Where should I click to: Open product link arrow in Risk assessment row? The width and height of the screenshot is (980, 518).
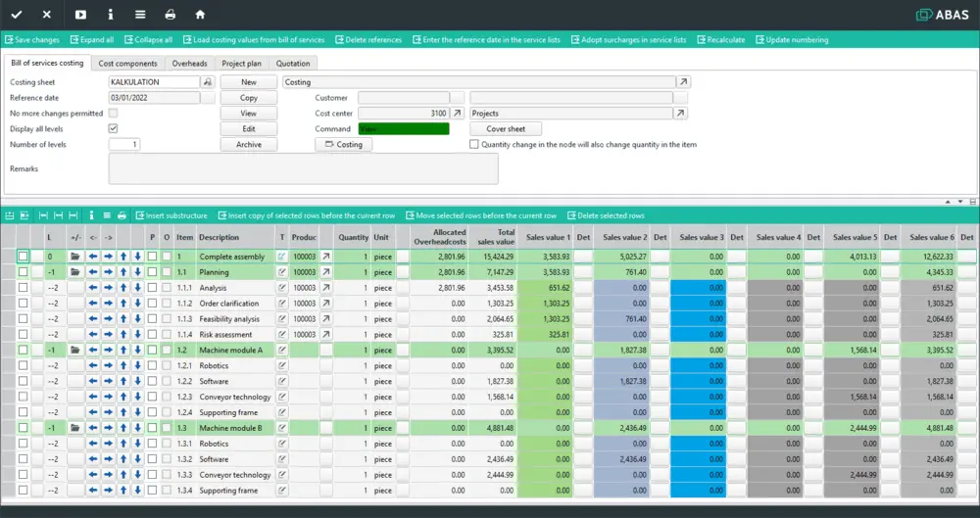(x=326, y=335)
